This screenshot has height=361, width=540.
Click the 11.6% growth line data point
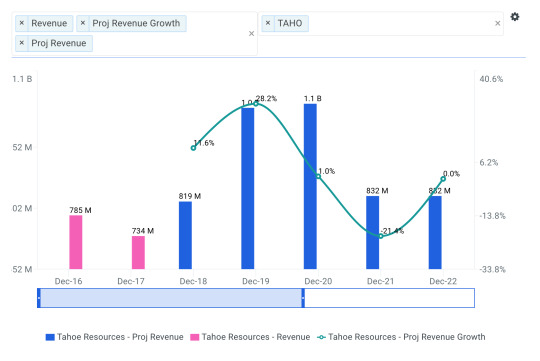[193, 148]
